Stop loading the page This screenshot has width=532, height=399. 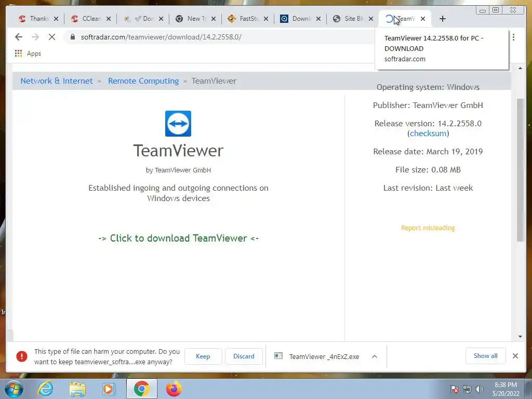click(x=52, y=37)
